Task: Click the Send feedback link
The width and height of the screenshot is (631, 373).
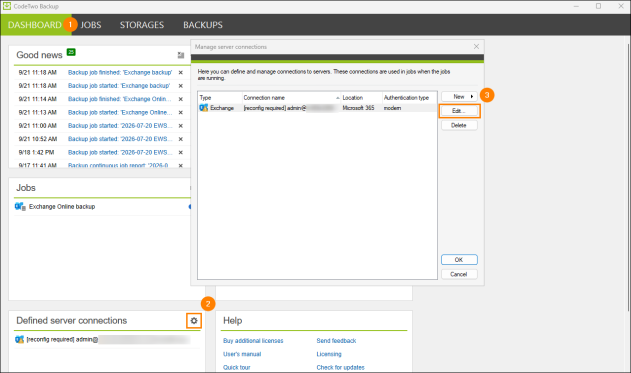Action: 336,341
